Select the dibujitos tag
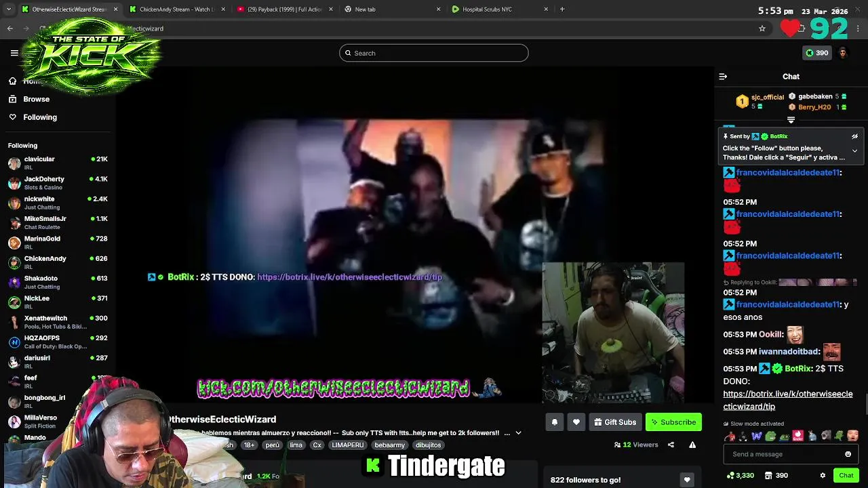Screen dimensions: 868x488 [x=429, y=445]
